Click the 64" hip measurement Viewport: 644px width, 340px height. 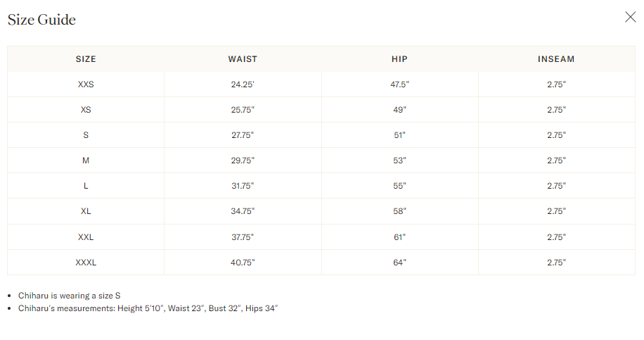[x=399, y=263]
